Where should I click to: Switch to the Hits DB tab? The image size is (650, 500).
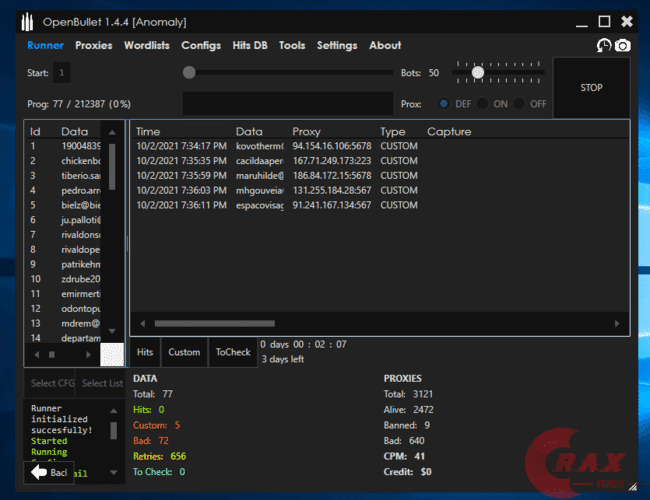pos(250,45)
